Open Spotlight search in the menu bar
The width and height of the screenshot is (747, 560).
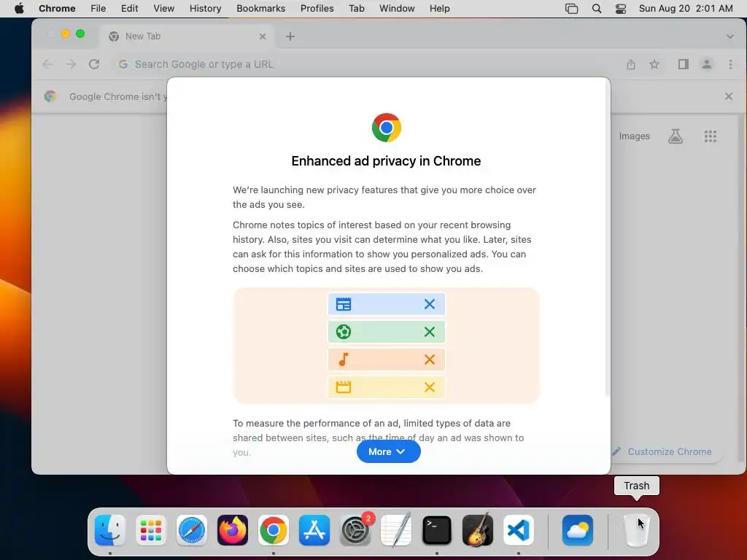(x=597, y=8)
